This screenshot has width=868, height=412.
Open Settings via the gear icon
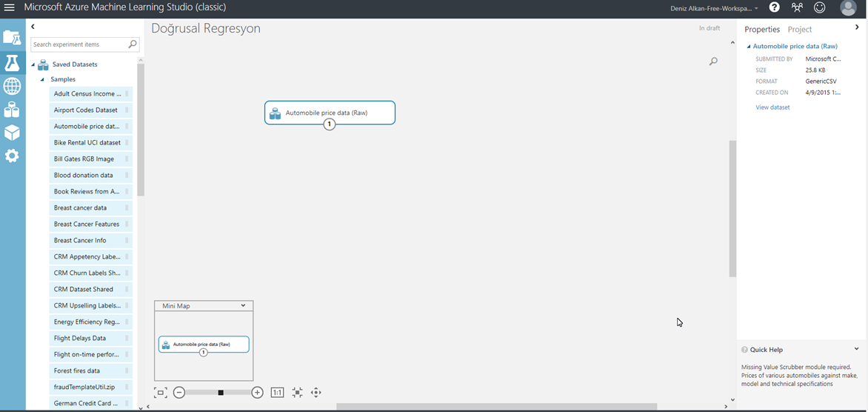pyautogui.click(x=12, y=156)
